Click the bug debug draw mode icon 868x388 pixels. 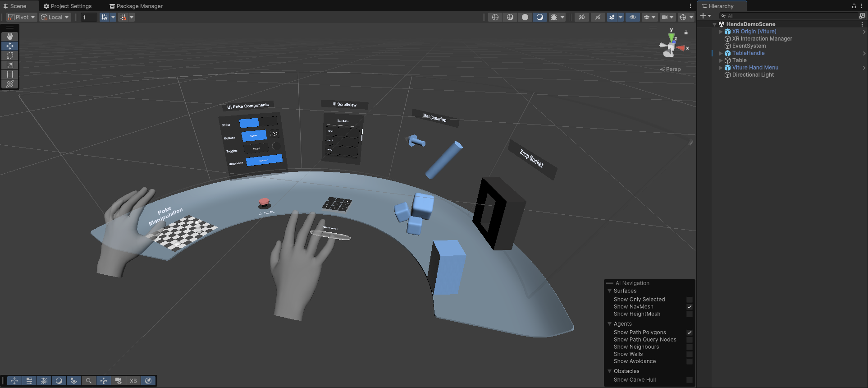[x=554, y=17]
